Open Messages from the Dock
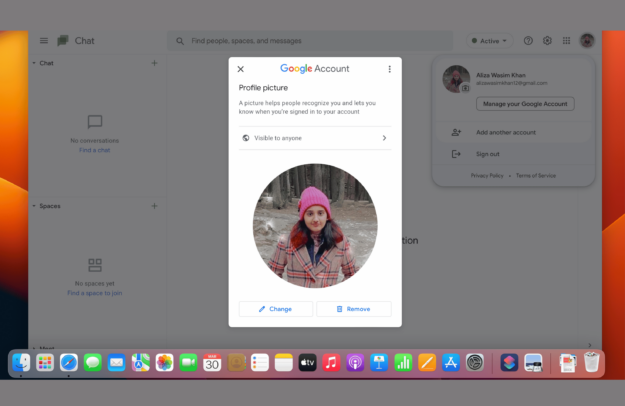This screenshot has height=406, width=625. coord(93,363)
